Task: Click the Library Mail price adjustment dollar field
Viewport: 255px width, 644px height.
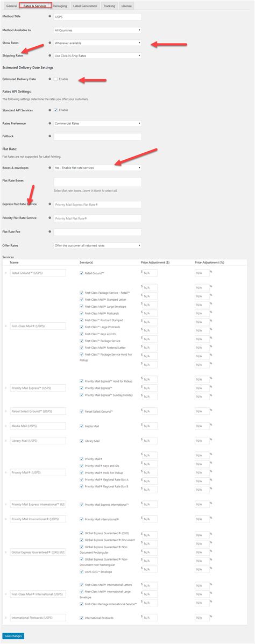Action: [x=150, y=441]
